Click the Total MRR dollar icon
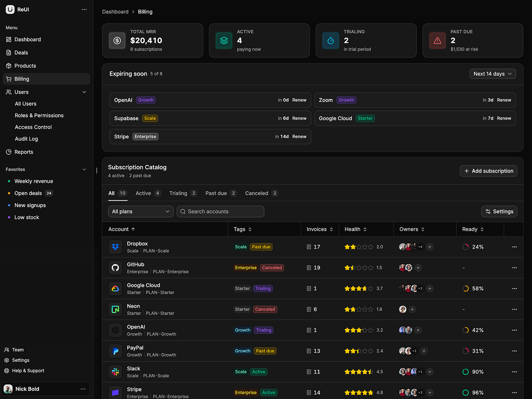This screenshot has height=399, width=532. [117, 40]
